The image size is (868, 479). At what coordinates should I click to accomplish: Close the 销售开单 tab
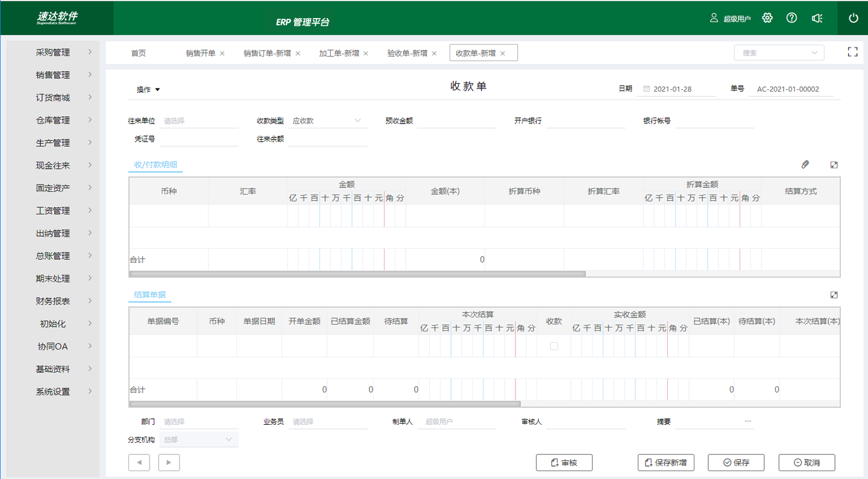tap(222, 54)
